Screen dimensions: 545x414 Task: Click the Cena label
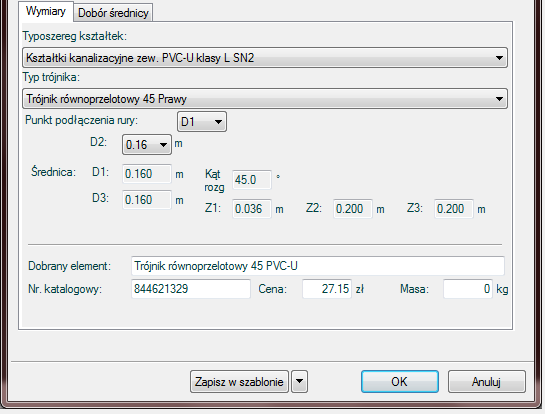tap(272, 289)
